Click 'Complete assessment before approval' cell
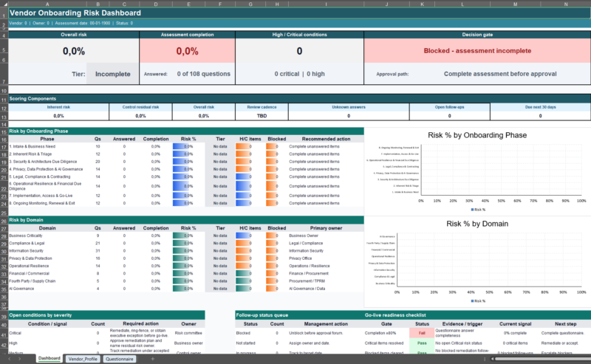Viewport: 591px width, 364px height. coord(500,74)
